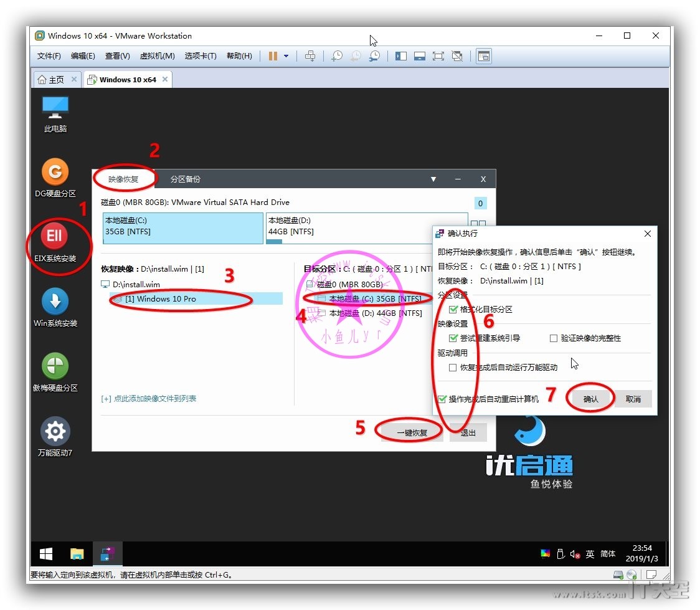Cancel the dialog with 取消
Viewport: 700px width, 610px height.
tap(633, 399)
